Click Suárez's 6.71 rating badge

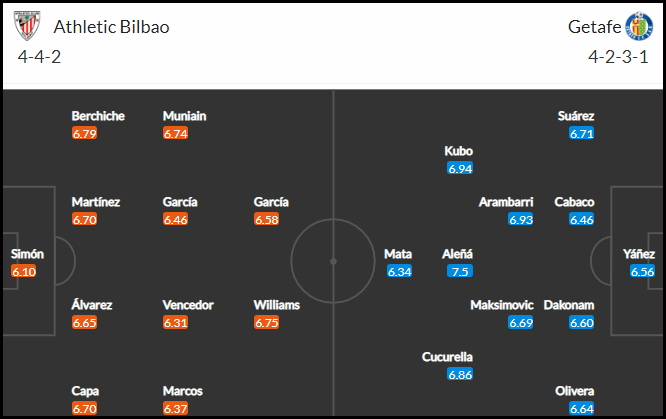coord(581,133)
